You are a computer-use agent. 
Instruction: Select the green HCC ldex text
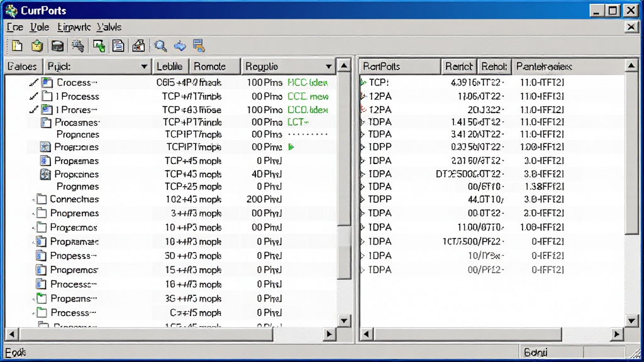click(x=308, y=82)
